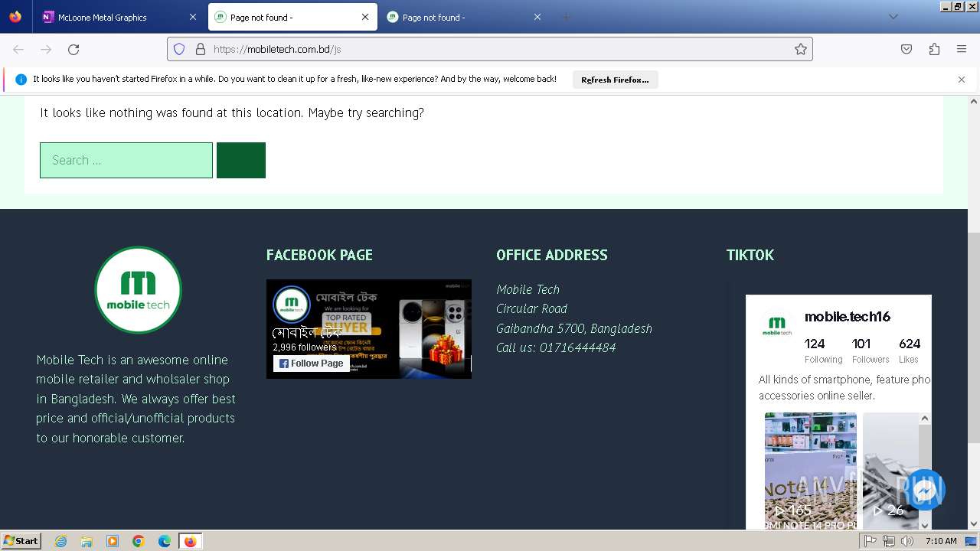The image size is (980, 551).
Task: Click the Mobile Tech footer logo
Action: pos(138,290)
